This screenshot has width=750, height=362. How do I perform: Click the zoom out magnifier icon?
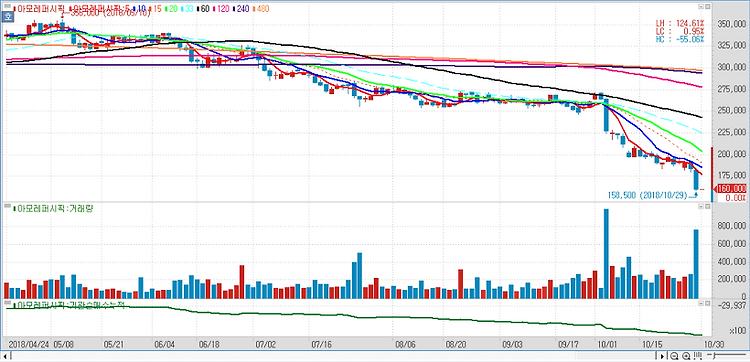click(674, 356)
